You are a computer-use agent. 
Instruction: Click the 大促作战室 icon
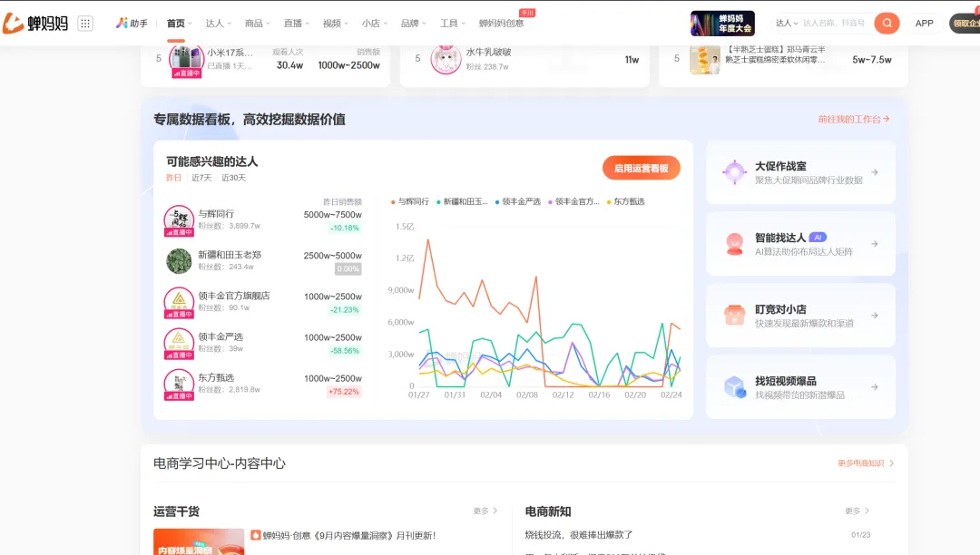click(734, 171)
